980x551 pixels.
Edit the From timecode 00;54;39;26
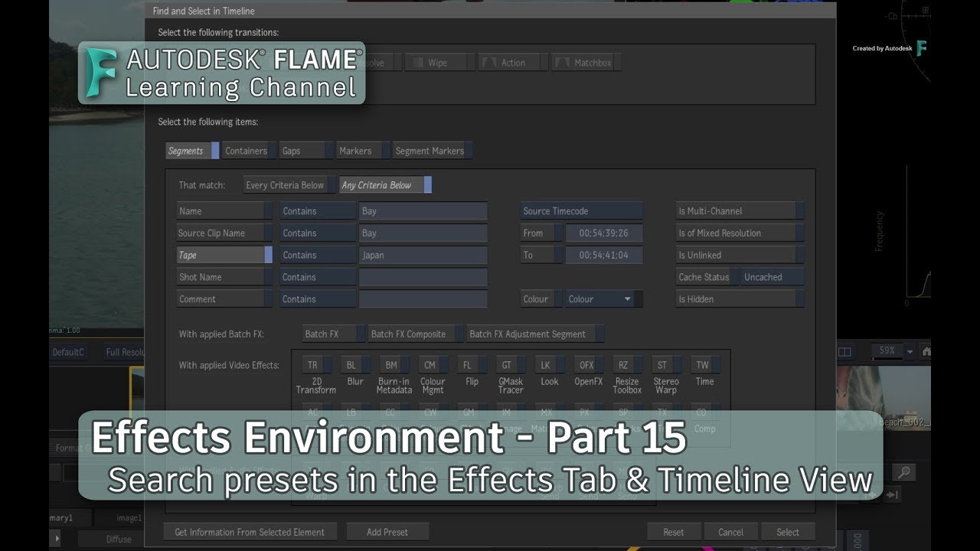[604, 233]
